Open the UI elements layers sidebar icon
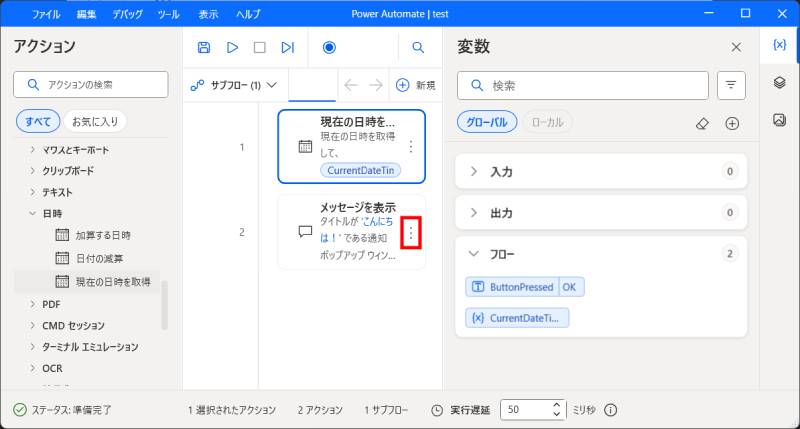Screen dimensions: 800x429 click(779, 82)
